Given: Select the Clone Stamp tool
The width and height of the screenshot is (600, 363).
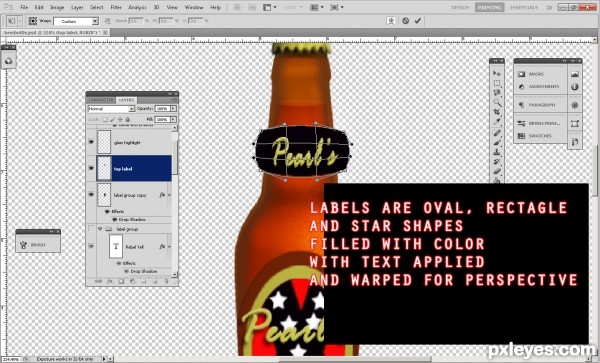Looking at the screenshot, I should [497, 152].
